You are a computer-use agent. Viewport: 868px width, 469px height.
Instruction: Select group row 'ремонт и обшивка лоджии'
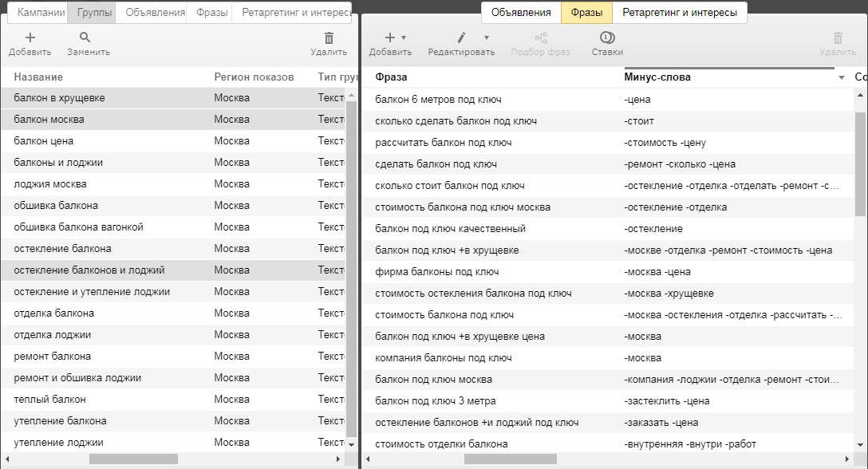[172, 378]
